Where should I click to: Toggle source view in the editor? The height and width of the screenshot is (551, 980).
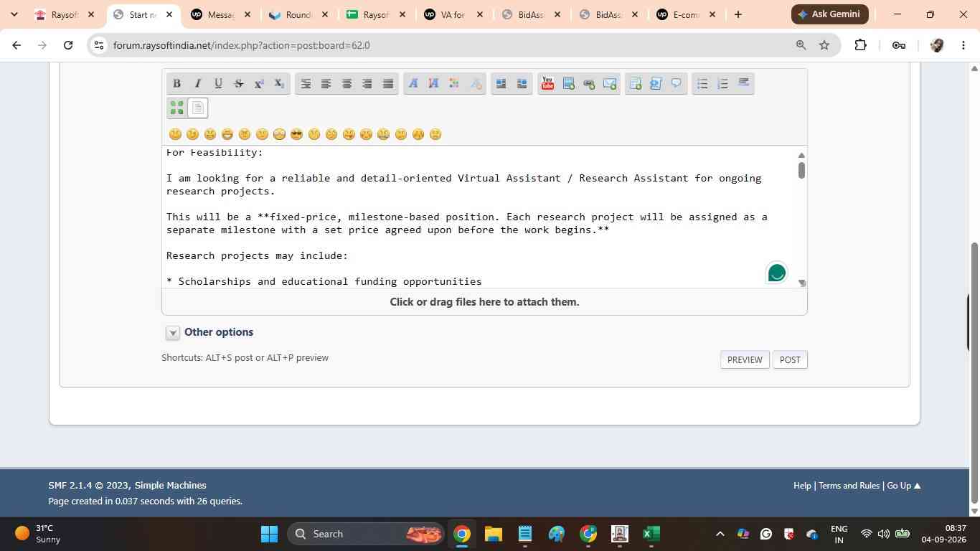198,108
